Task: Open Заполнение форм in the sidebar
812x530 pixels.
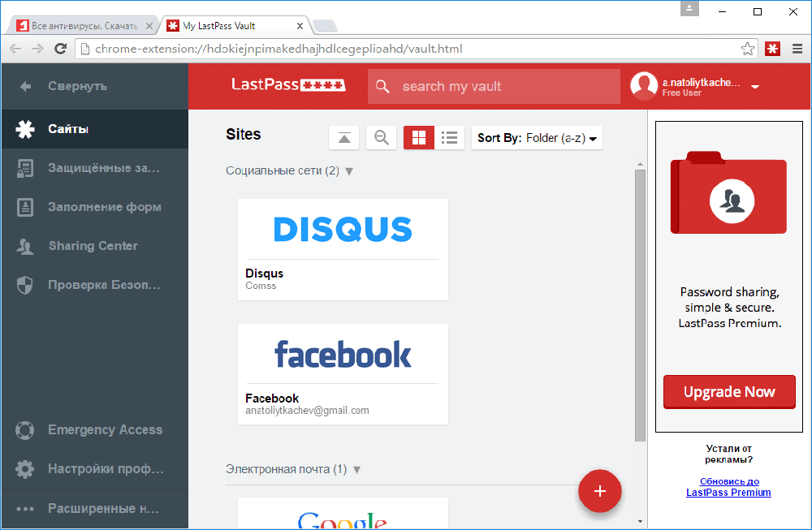Action: point(95,207)
